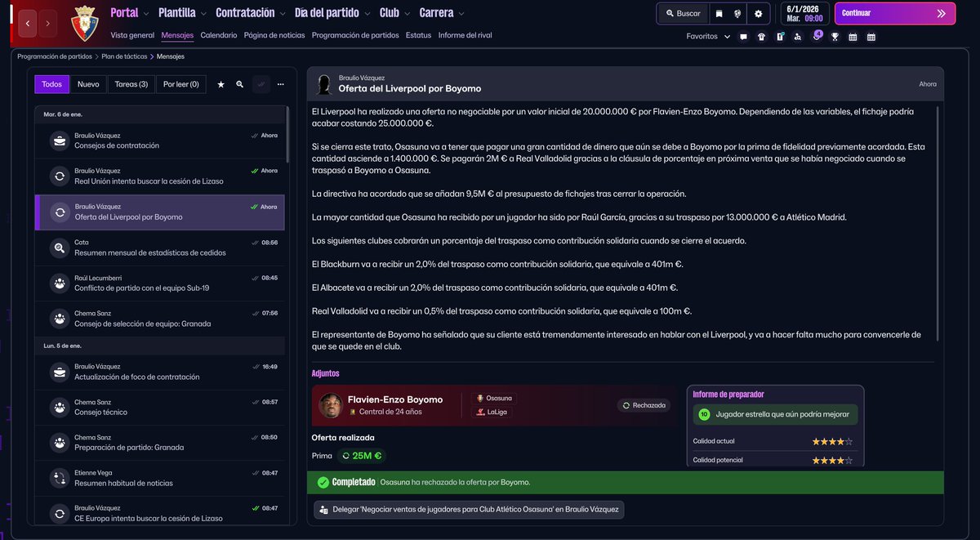Image resolution: width=980 pixels, height=540 pixels.
Task: Open message Consejos de contratación
Action: [160, 141]
